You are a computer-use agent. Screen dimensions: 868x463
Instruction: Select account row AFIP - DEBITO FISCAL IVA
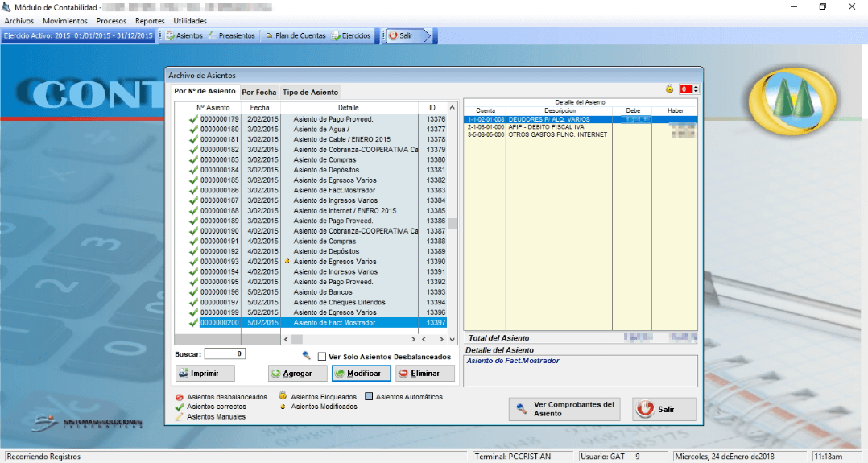(581, 127)
